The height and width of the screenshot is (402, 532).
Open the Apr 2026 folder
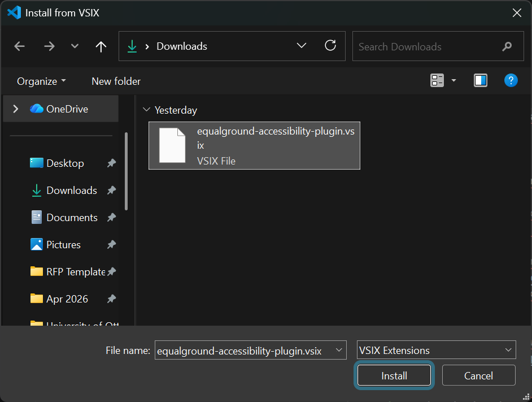pyautogui.click(x=67, y=299)
